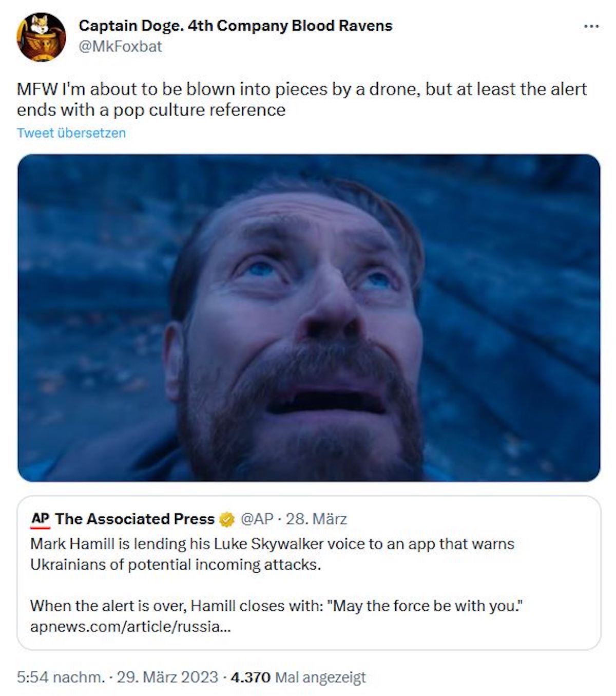The width and height of the screenshot is (616, 696).
Task: Open the tweet's more options menu
Action: pyautogui.click(x=591, y=26)
